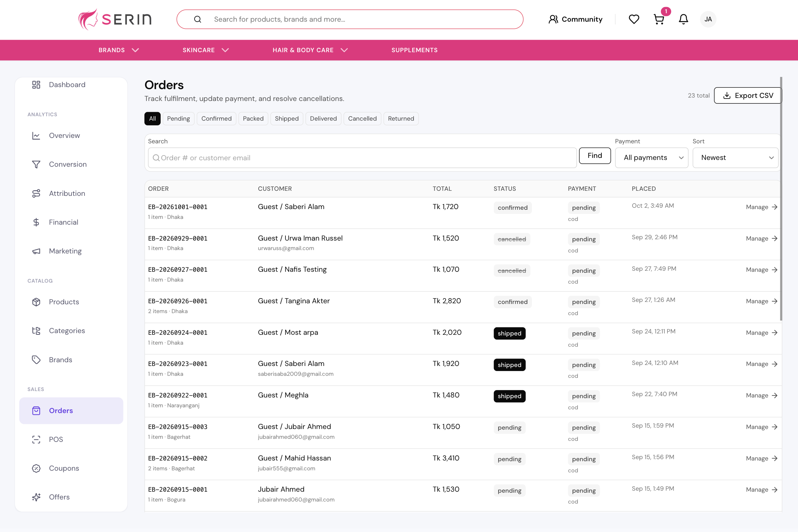Click the 23 total count

[x=699, y=96]
